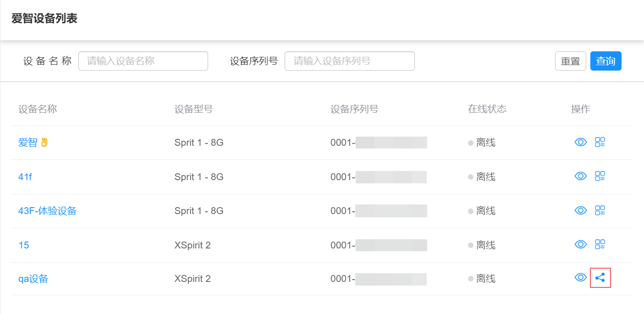This screenshot has width=644, height=314.
Task: View details eye icon for 43F-体验设备
Action: coord(581,210)
